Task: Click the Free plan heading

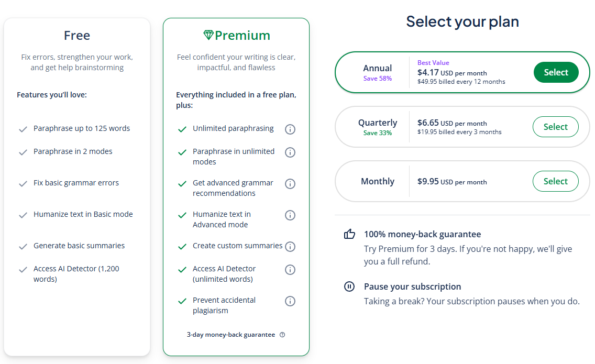Action: click(x=77, y=35)
